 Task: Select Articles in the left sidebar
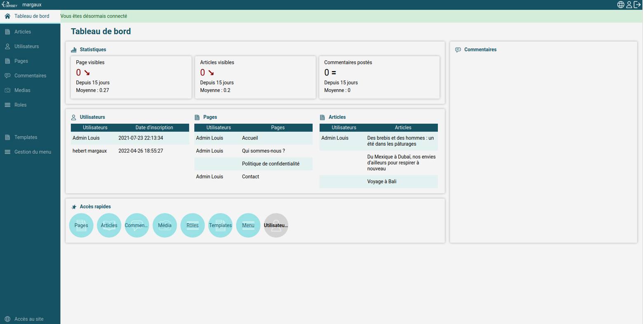pos(23,32)
